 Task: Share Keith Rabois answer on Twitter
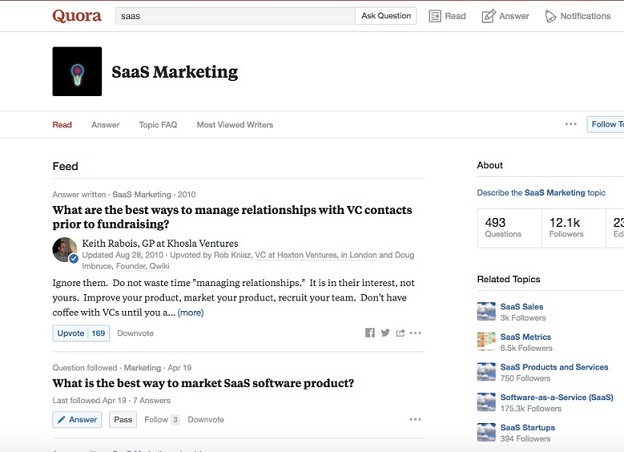coord(385,333)
